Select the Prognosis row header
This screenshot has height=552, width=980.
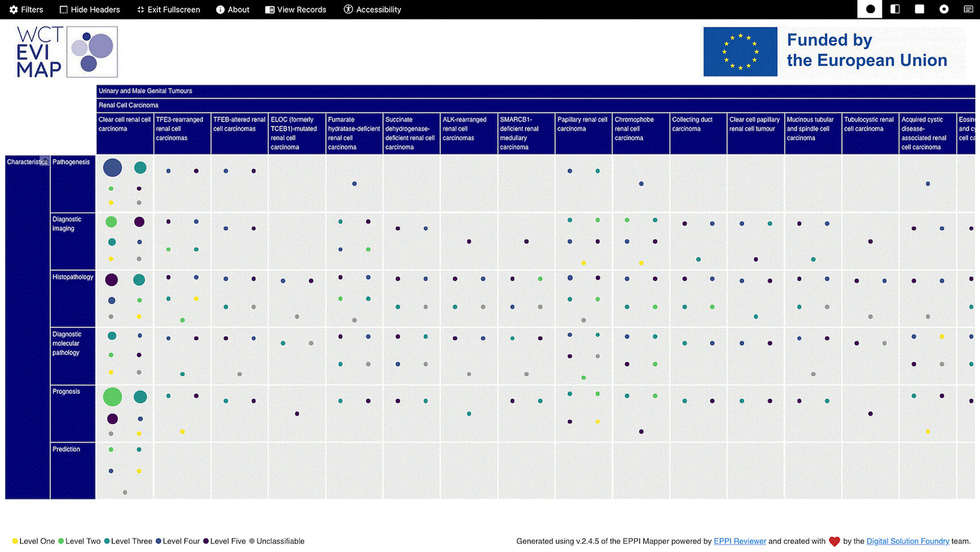coord(73,413)
